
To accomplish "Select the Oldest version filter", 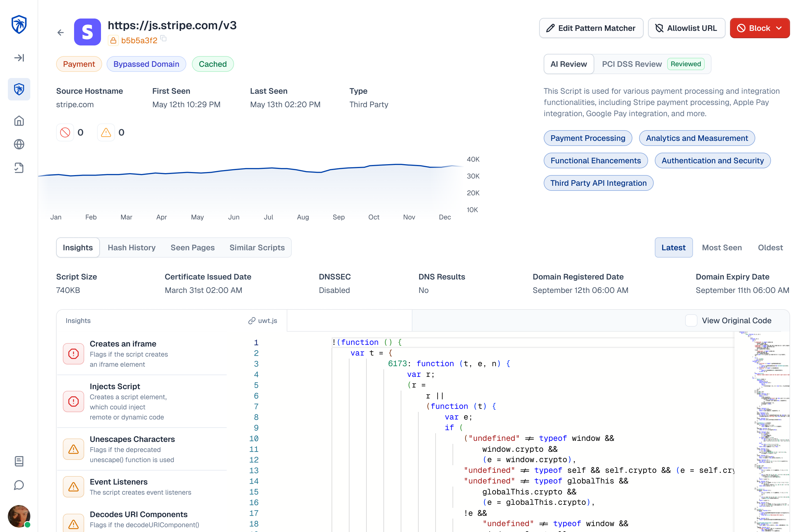I will [770, 247].
